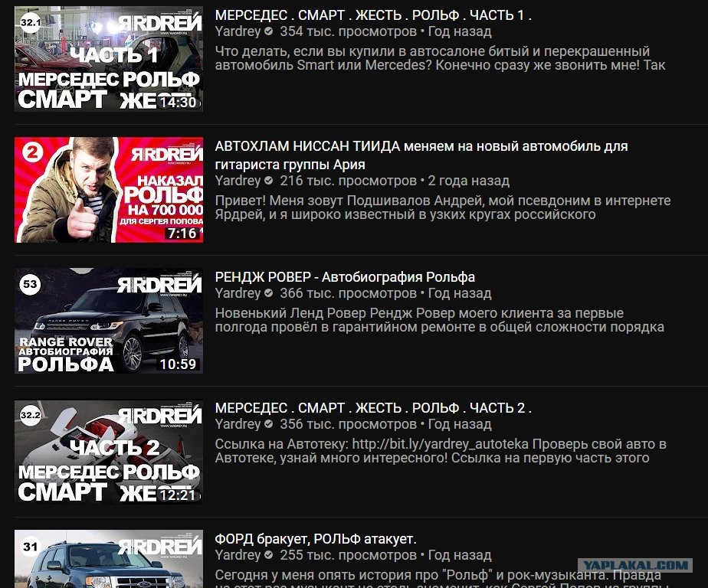Click '255 тыс. просмотров • Год назад' text
The image size is (708, 588).
tap(385, 556)
